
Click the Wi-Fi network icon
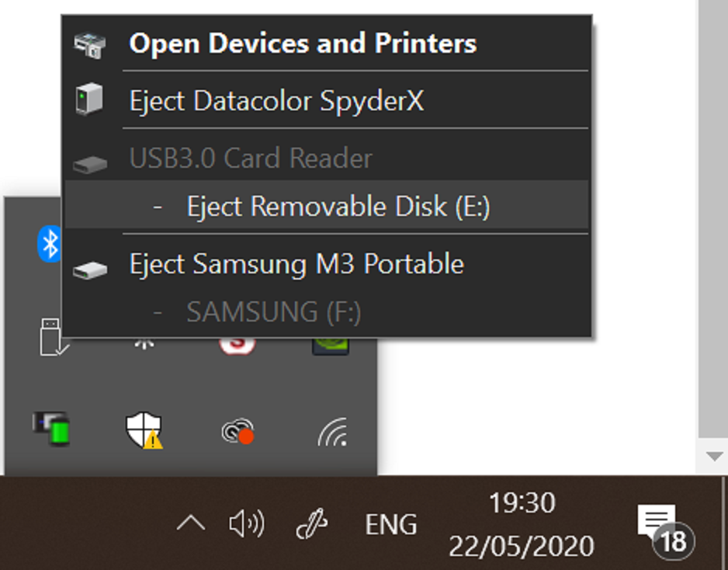point(332,432)
